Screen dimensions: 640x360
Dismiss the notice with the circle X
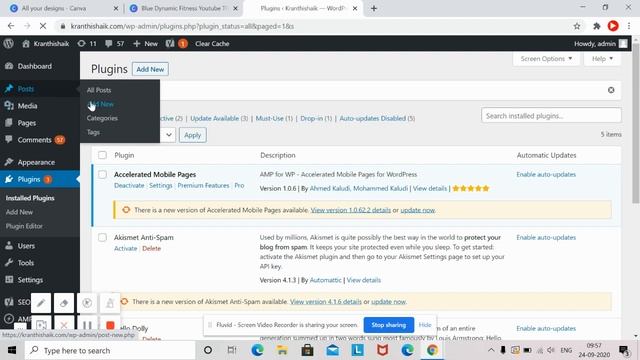coord(611,90)
